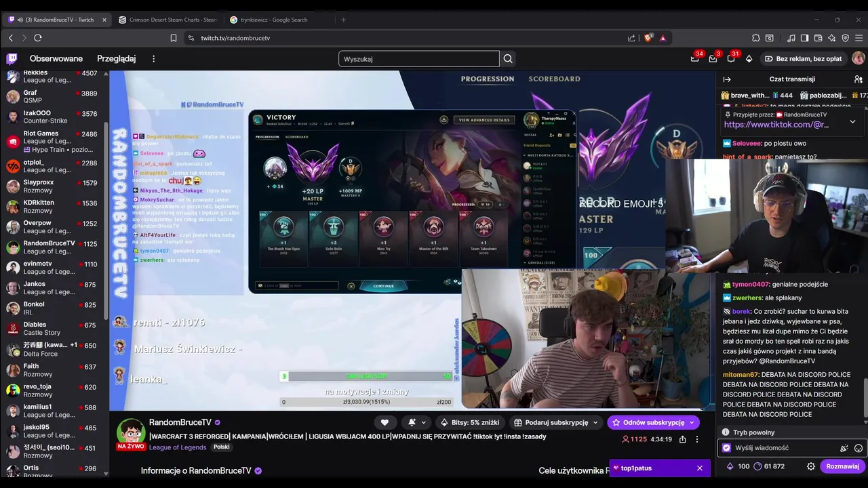Open notification bell dropdown under stream
The width and height of the screenshot is (868, 488).
(x=416, y=422)
